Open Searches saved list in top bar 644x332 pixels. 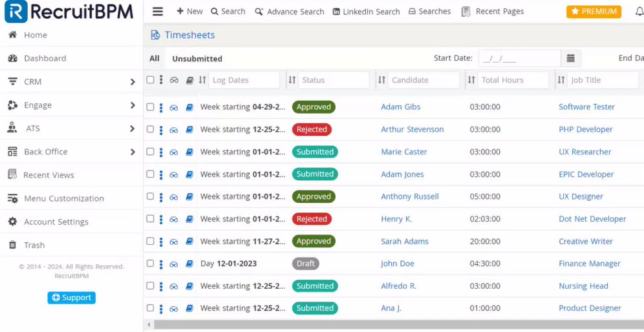(429, 12)
